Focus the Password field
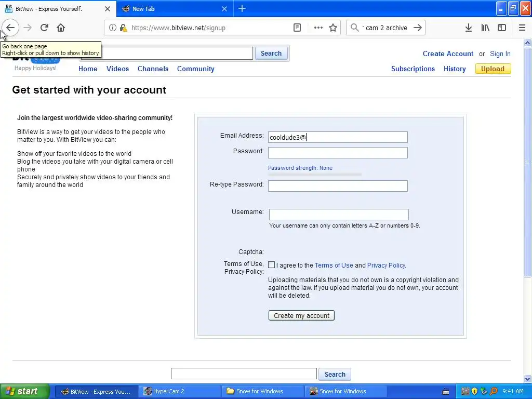The image size is (532, 399). (x=338, y=153)
